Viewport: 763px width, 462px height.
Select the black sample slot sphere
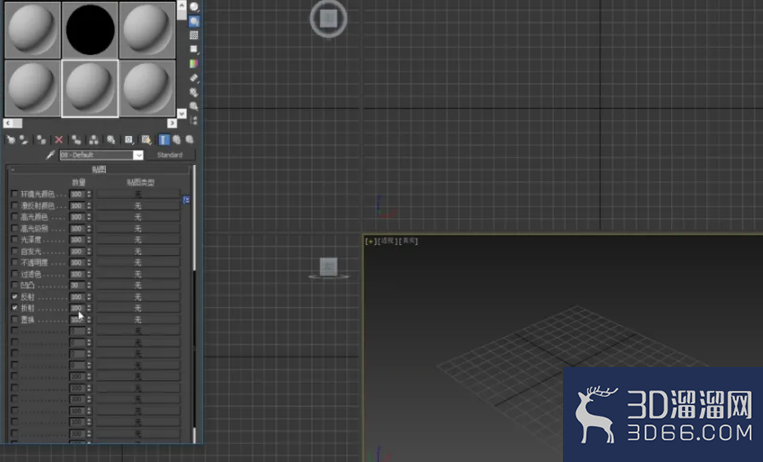90,30
